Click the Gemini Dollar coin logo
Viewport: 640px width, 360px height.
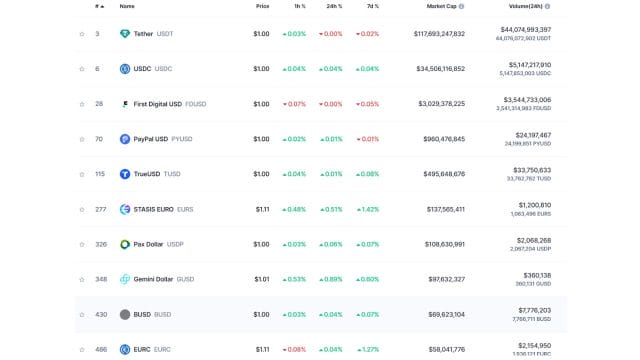tap(125, 280)
